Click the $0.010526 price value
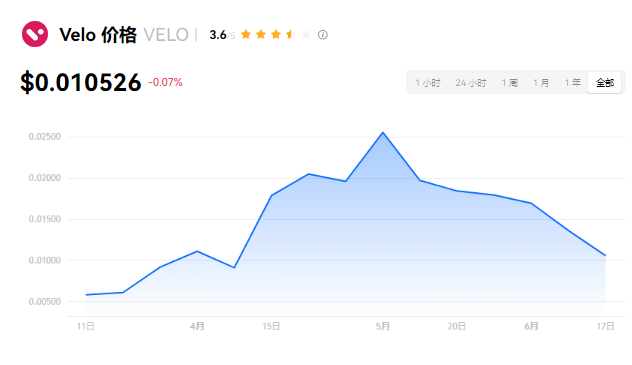 coord(81,82)
